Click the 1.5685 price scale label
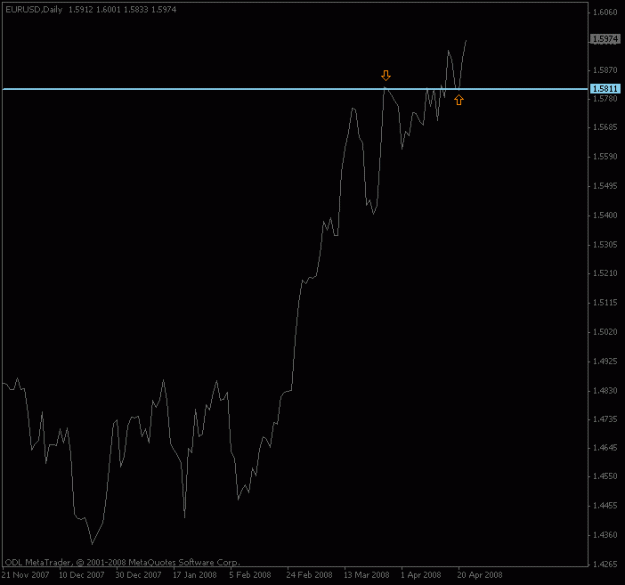 (605, 127)
